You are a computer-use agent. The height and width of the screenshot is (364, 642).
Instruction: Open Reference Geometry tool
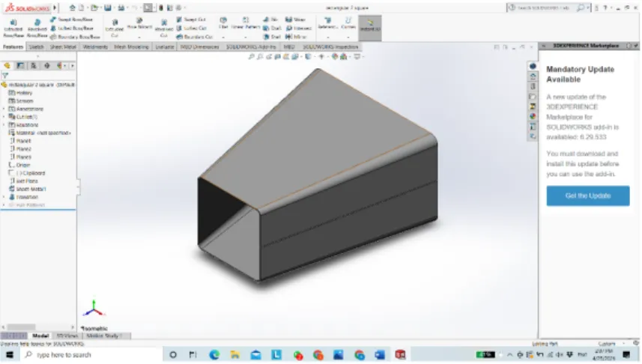click(x=328, y=23)
